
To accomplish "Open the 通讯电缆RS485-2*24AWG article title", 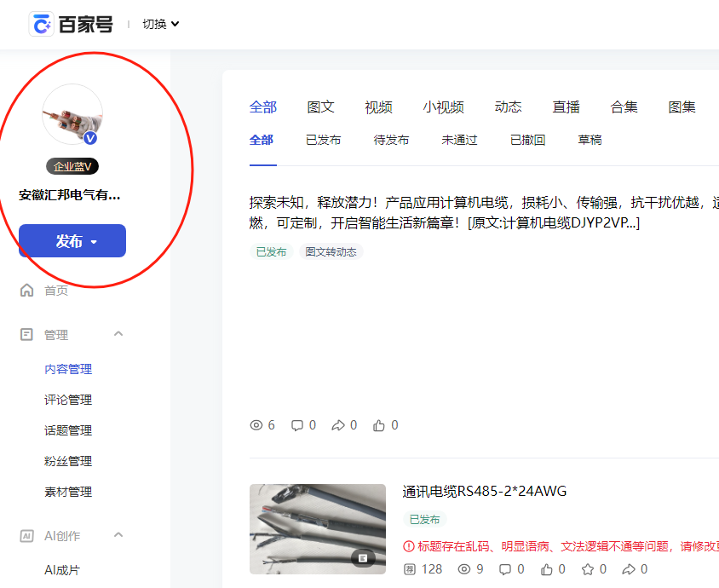I will click(484, 492).
